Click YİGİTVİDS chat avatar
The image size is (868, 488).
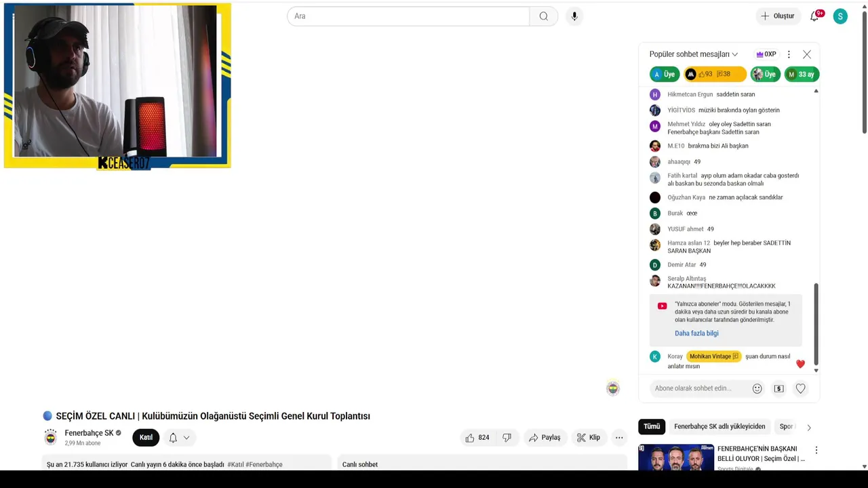coord(655,110)
